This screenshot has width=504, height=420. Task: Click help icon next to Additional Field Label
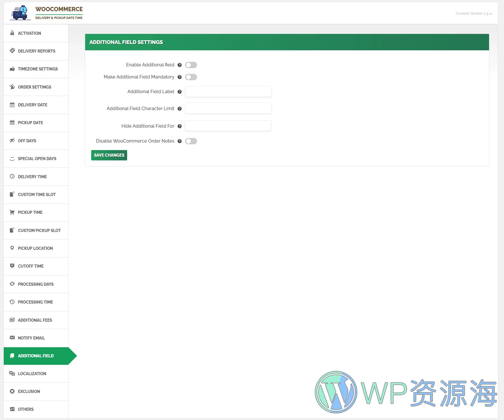point(180,92)
